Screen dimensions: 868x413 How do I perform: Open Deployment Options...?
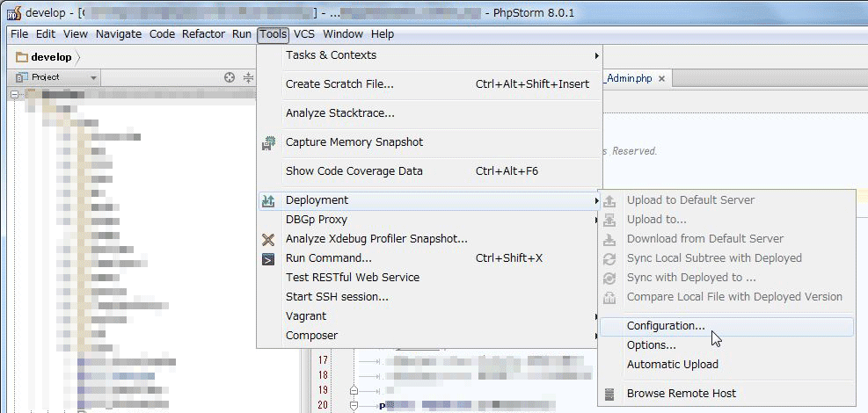tap(726, 345)
